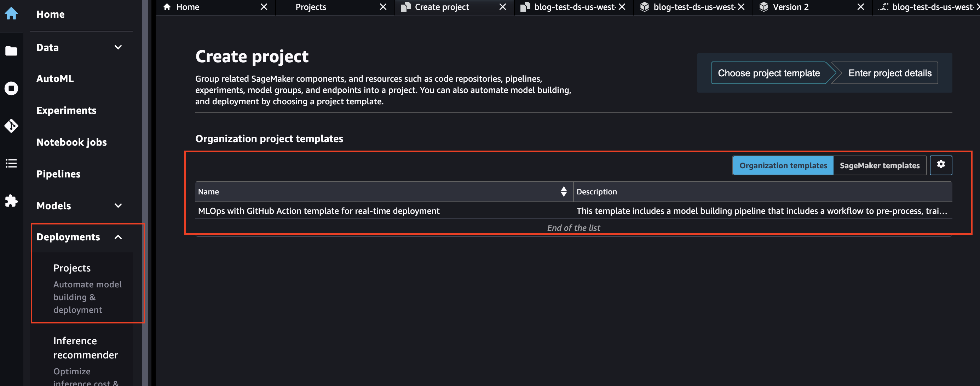Click Choose project template step
Image resolution: width=980 pixels, height=386 pixels.
click(x=768, y=73)
